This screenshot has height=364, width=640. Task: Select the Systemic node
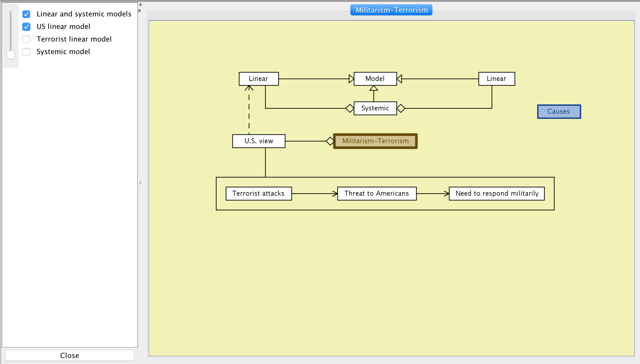point(375,108)
